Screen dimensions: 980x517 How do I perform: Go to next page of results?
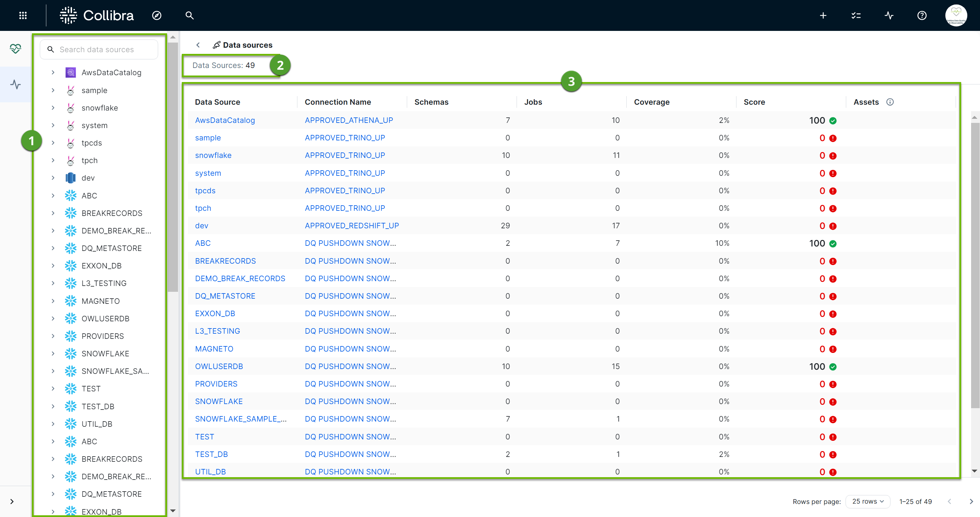(x=971, y=502)
